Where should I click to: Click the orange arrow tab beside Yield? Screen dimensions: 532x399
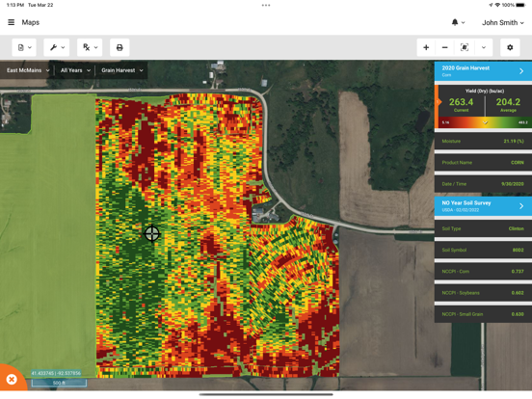[x=438, y=102]
